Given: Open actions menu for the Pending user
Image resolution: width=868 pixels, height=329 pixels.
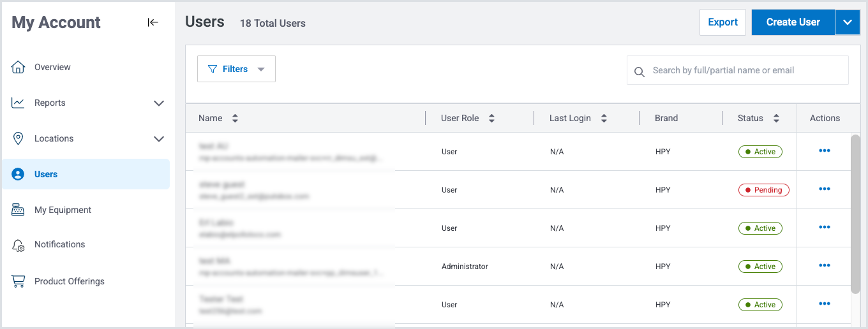Looking at the screenshot, I should [x=824, y=189].
